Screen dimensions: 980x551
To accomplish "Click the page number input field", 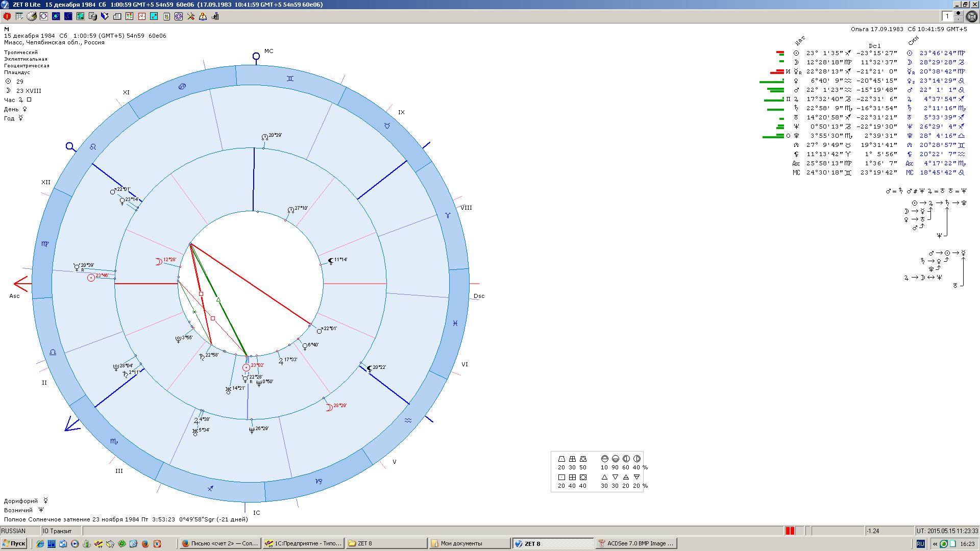I will [947, 16].
